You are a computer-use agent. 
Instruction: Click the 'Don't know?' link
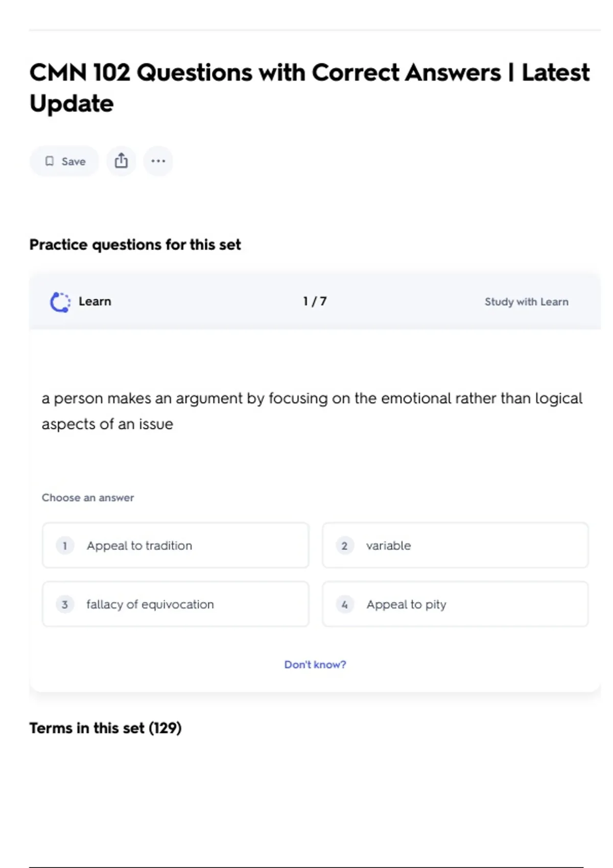[315, 664]
